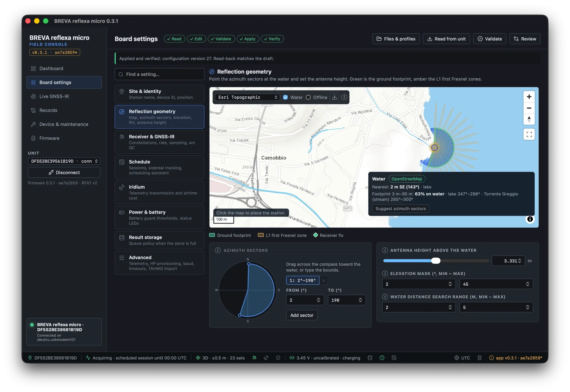
Task: Select Receiver & GNSS-IR settings section
Action: (x=159, y=142)
